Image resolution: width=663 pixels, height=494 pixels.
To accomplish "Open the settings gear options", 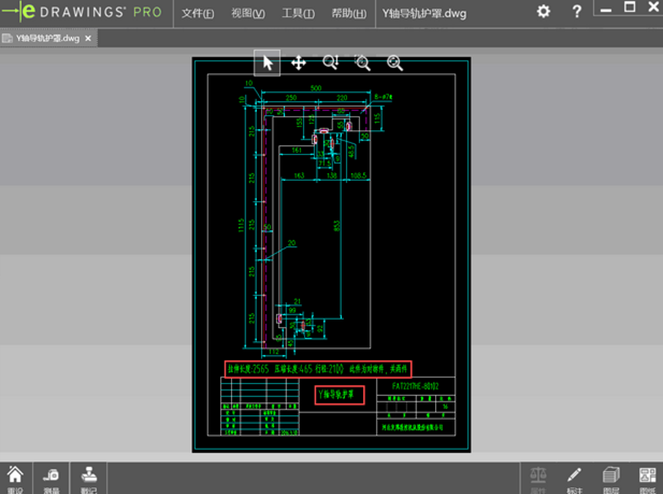I will [x=543, y=12].
